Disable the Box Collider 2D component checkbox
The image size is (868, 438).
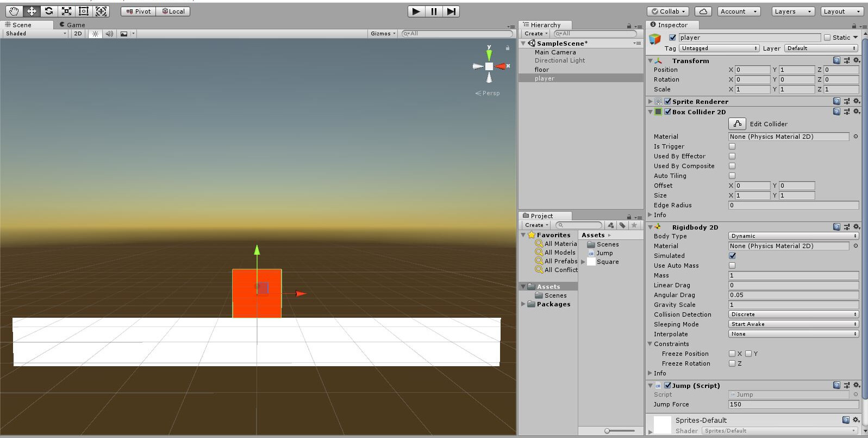point(667,112)
